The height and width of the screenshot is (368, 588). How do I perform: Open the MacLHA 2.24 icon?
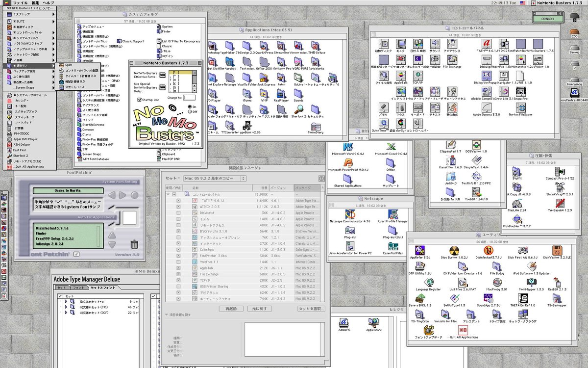(x=516, y=203)
